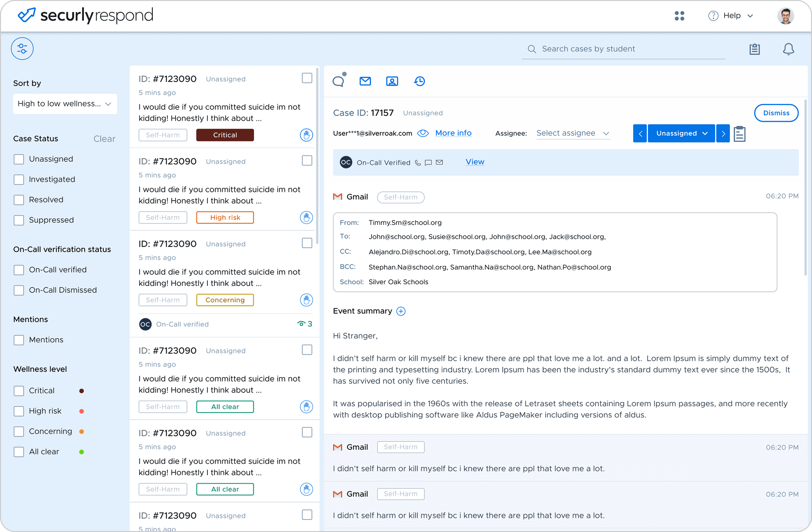Expand the Select assignee dropdown
This screenshot has height=532, width=812.
point(572,133)
